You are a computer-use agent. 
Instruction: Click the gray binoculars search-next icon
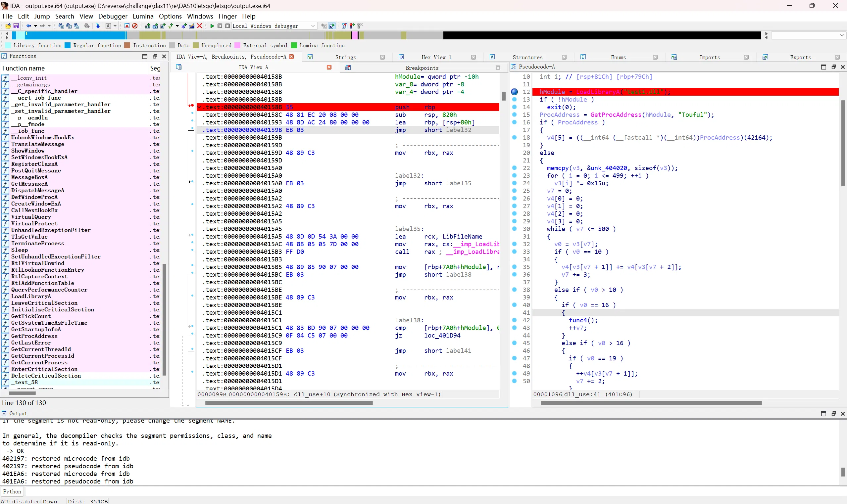87,26
